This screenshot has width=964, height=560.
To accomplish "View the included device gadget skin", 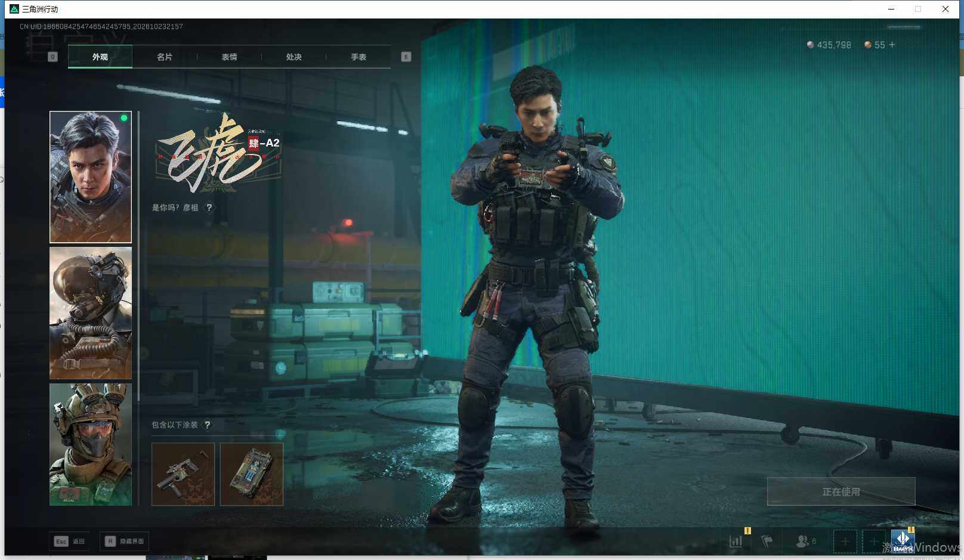I will pos(252,474).
